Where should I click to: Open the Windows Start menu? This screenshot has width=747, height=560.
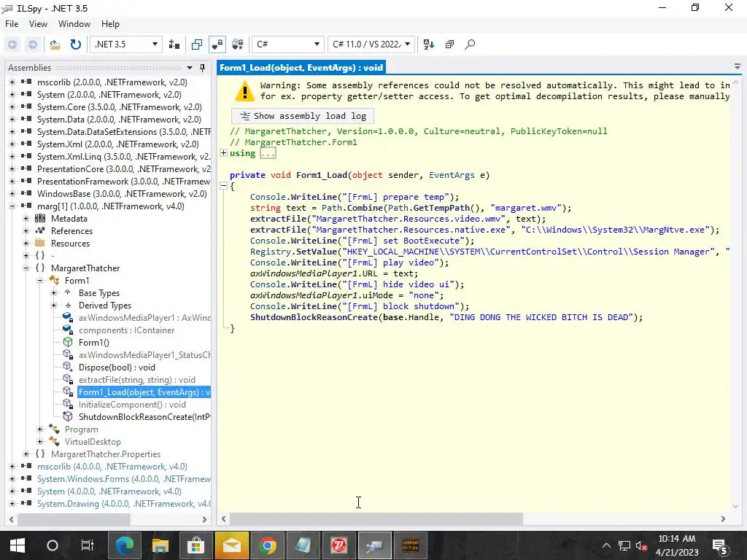pyautogui.click(x=18, y=545)
